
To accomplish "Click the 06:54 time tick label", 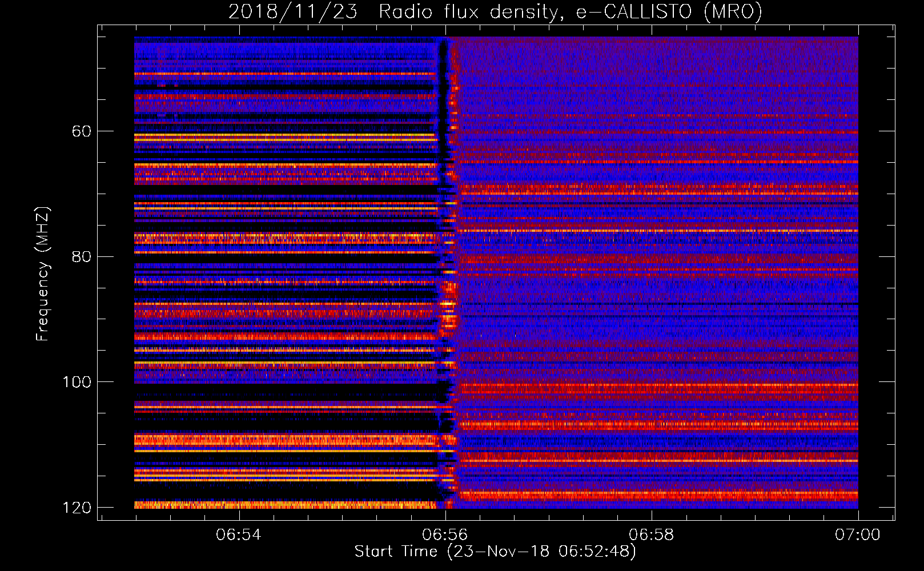I will click(x=238, y=534).
